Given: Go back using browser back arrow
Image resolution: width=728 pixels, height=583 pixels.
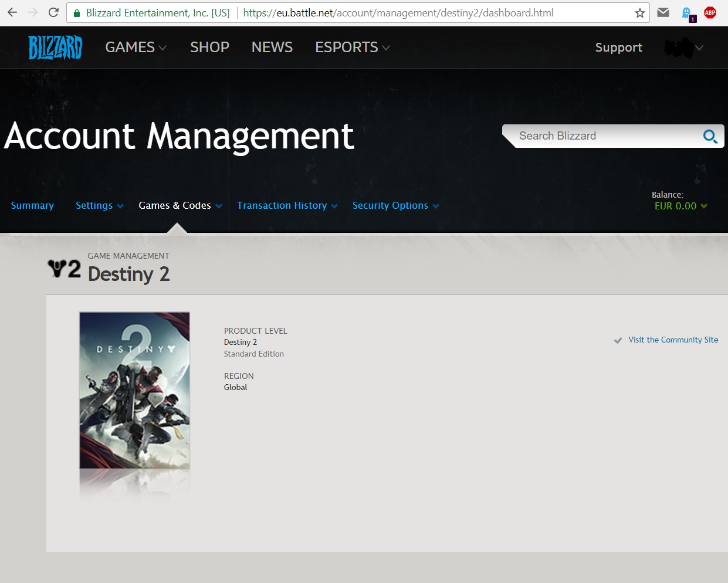Looking at the screenshot, I should pyautogui.click(x=12, y=12).
